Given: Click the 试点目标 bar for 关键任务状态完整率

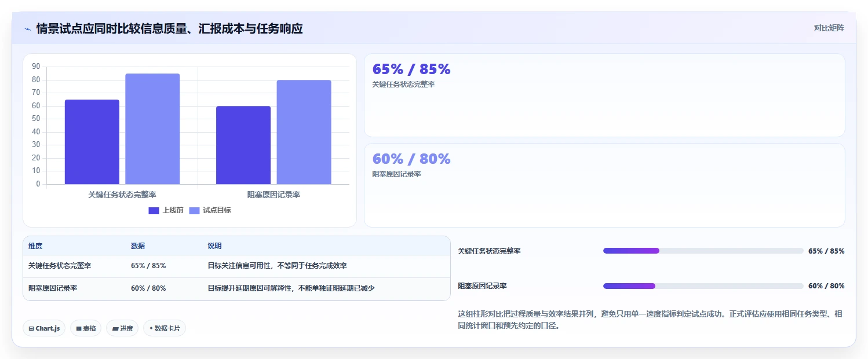Looking at the screenshot, I should (152, 129).
